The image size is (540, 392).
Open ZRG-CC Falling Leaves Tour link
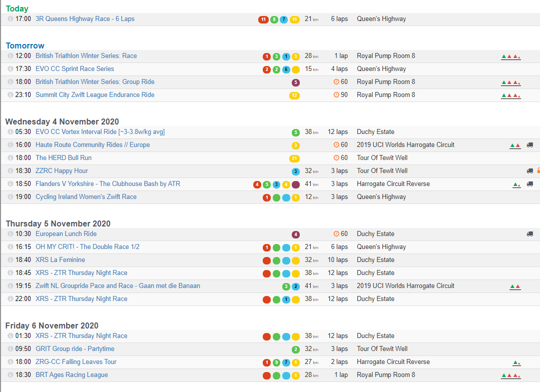pos(76,361)
